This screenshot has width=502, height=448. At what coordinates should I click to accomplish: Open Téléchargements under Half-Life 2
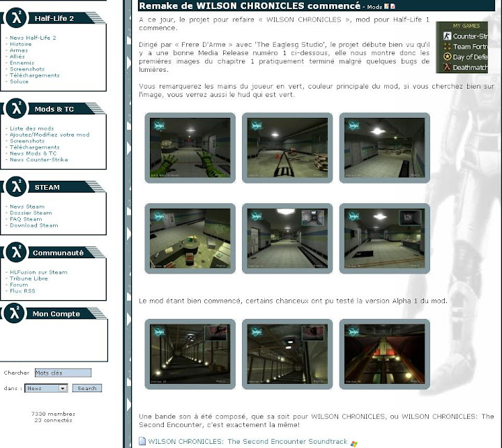[x=35, y=75]
